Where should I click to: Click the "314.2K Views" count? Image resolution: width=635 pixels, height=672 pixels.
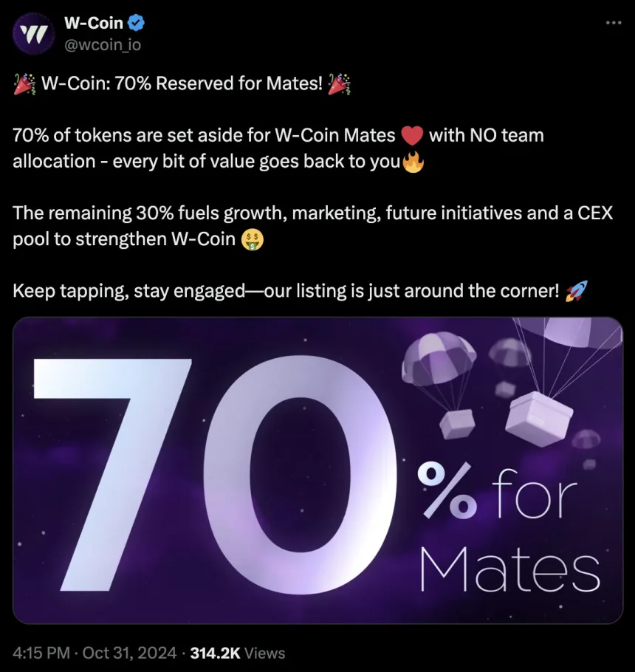(x=238, y=653)
